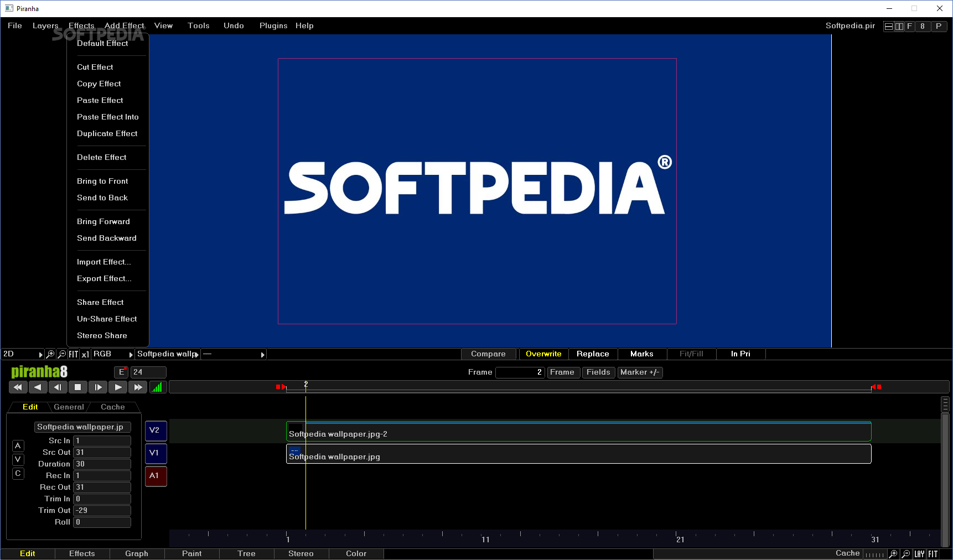Jump to end with fast-forward button
This screenshot has height=560, width=953.
click(138, 387)
